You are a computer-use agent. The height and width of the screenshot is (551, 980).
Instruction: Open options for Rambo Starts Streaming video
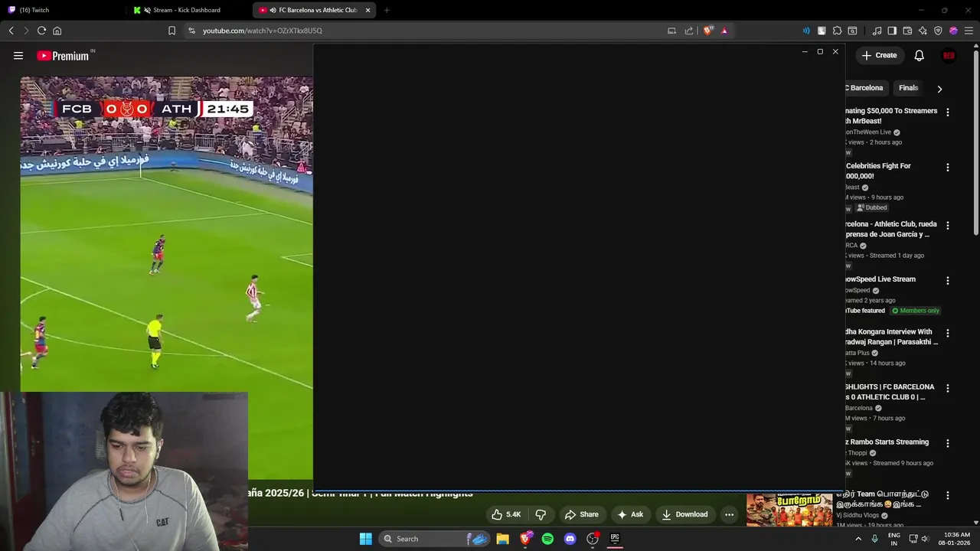tap(947, 443)
